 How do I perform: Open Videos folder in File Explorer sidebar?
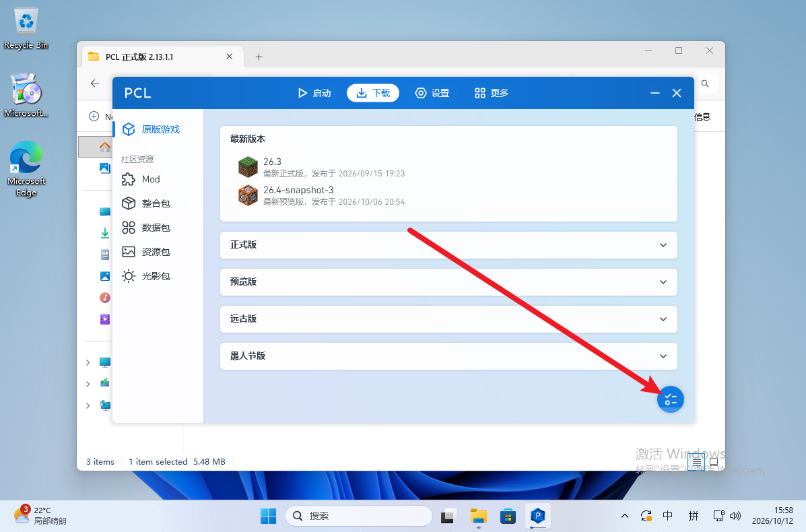105,319
